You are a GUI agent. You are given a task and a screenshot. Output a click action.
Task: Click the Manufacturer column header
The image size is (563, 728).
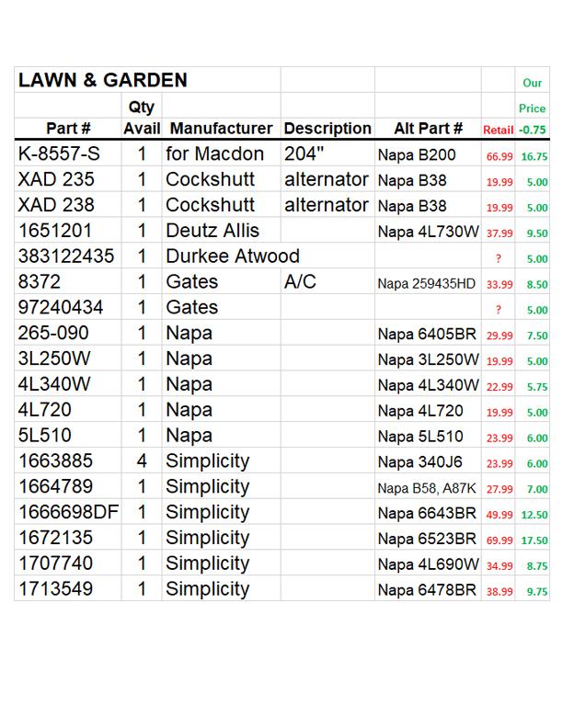point(221,129)
